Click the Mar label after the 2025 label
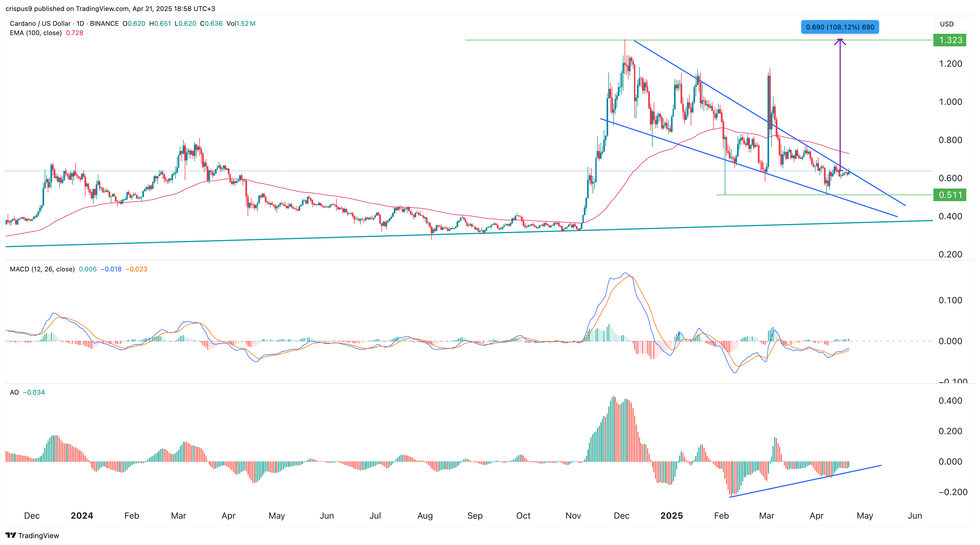 767,516
